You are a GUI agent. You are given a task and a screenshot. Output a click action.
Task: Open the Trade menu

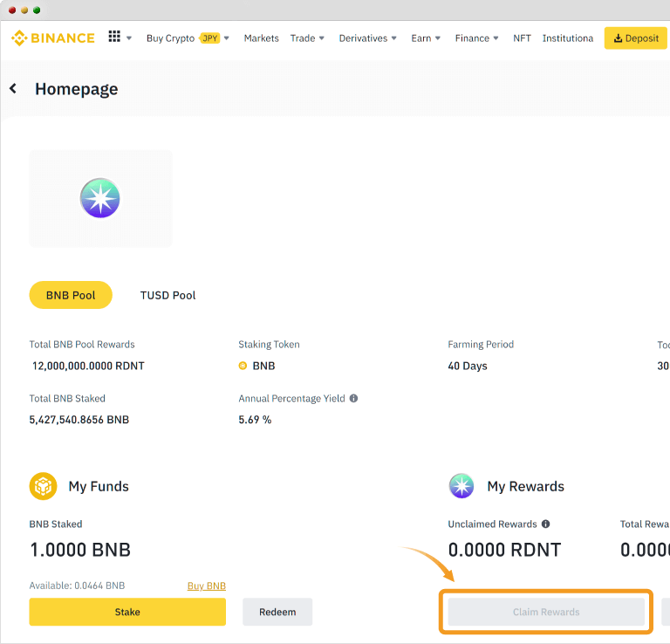pyautogui.click(x=303, y=38)
